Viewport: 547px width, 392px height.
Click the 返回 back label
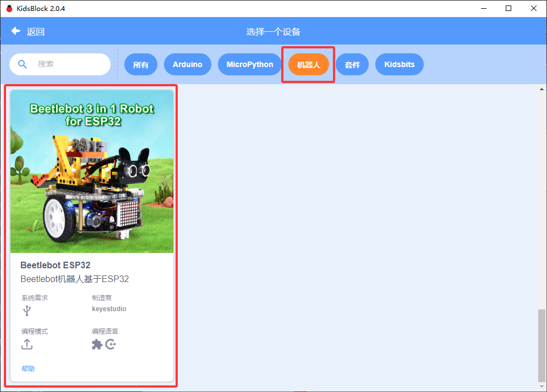click(x=36, y=32)
